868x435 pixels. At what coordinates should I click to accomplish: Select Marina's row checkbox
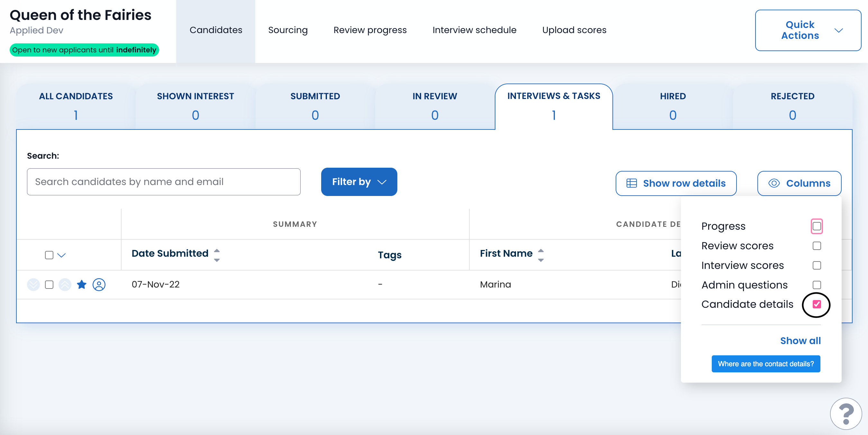49,285
